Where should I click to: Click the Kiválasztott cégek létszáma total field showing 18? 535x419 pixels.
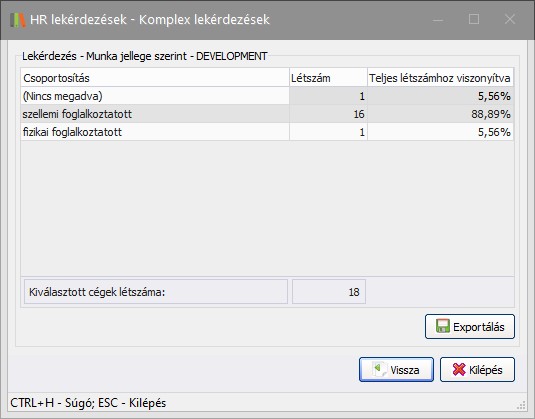(329, 292)
